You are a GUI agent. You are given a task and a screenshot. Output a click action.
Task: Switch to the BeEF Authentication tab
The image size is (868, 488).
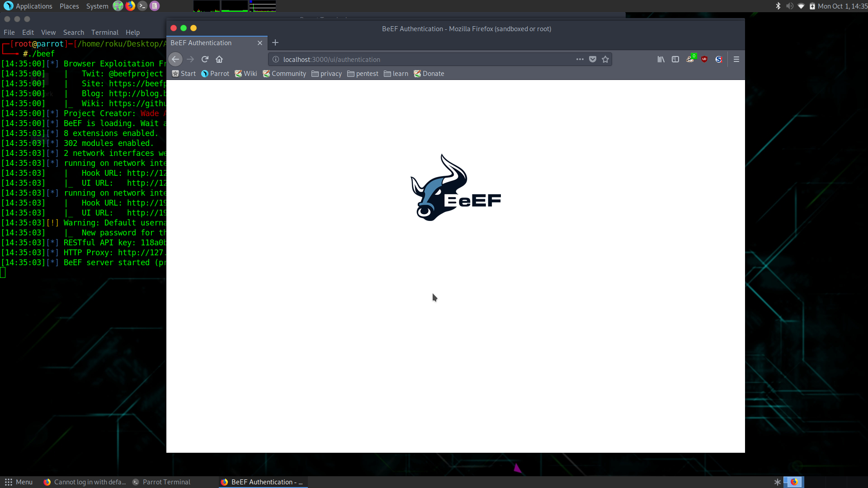[208, 42]
